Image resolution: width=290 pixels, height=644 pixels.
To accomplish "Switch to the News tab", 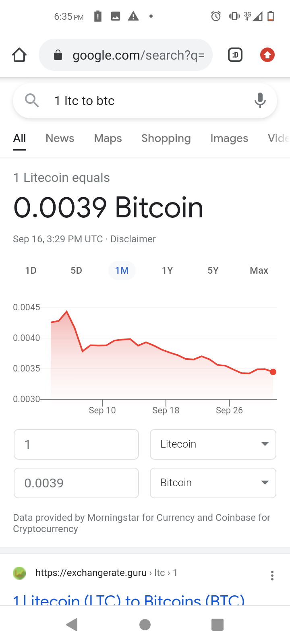I will [x=60, y=138].
